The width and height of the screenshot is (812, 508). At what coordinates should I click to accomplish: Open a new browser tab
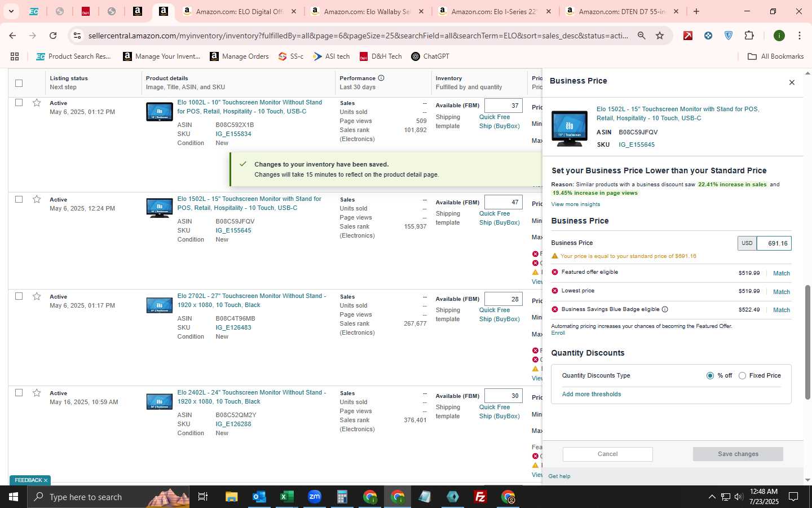[x=696, y=11]
